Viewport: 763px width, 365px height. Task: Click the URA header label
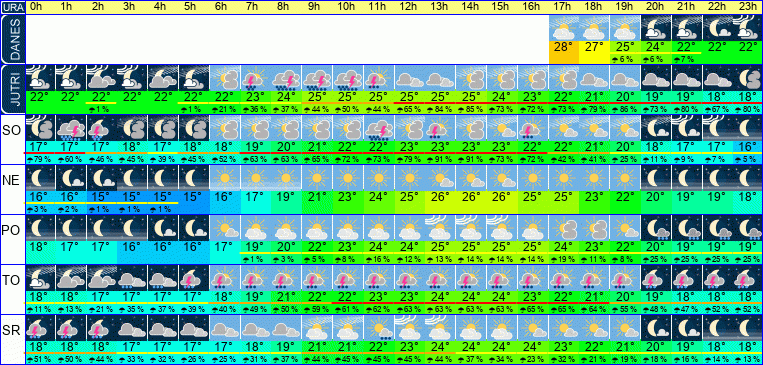[12, 7]
